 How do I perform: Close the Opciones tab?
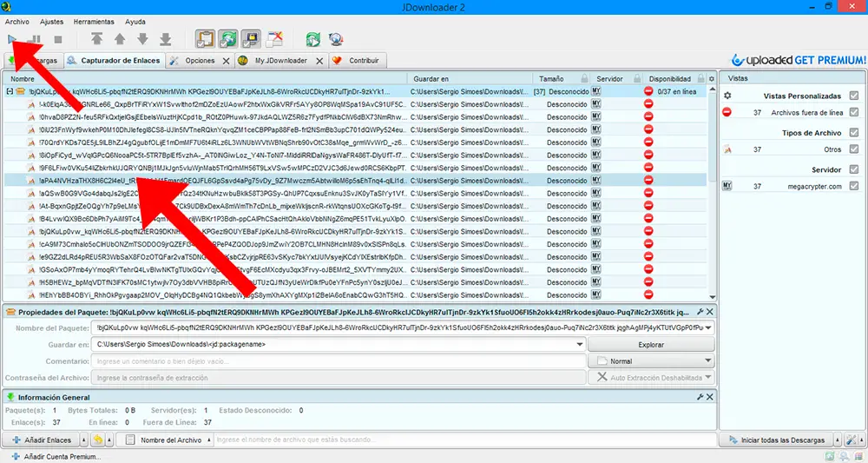coord(226,61)
